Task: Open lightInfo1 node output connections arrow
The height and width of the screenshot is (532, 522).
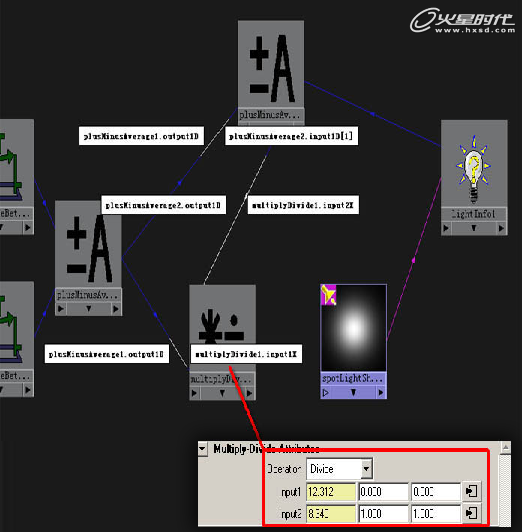Action: [501, 228]
